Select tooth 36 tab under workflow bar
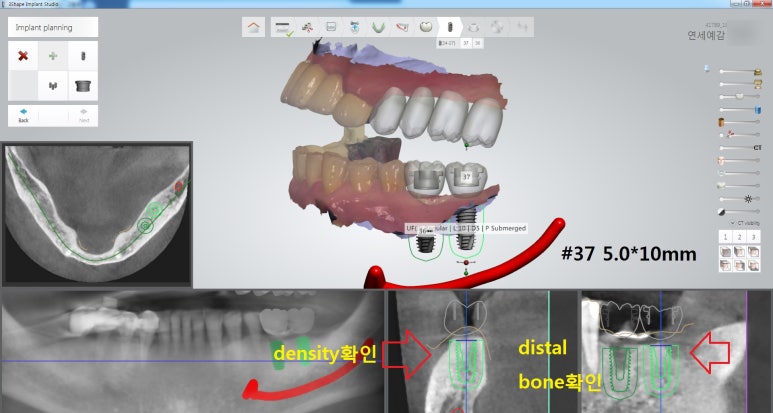 pos(478,44)
